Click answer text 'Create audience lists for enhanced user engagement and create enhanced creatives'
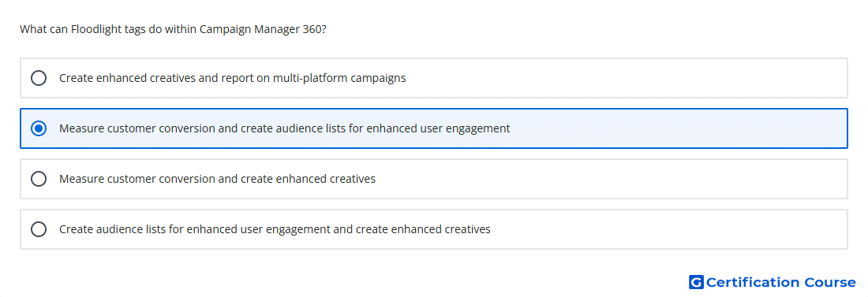Screen dimensions: 868x297 click(x=275, y=229)
